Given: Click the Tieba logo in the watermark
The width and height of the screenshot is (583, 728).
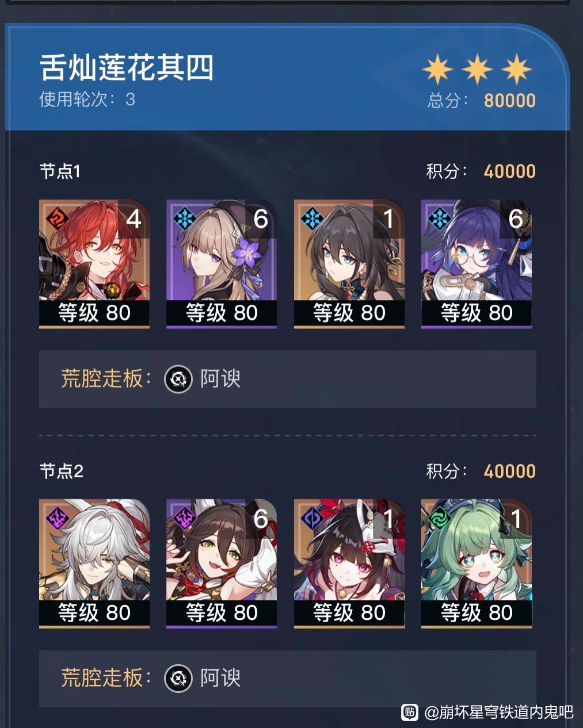Looking at the screenshot, I should click(x=410, y=712).
